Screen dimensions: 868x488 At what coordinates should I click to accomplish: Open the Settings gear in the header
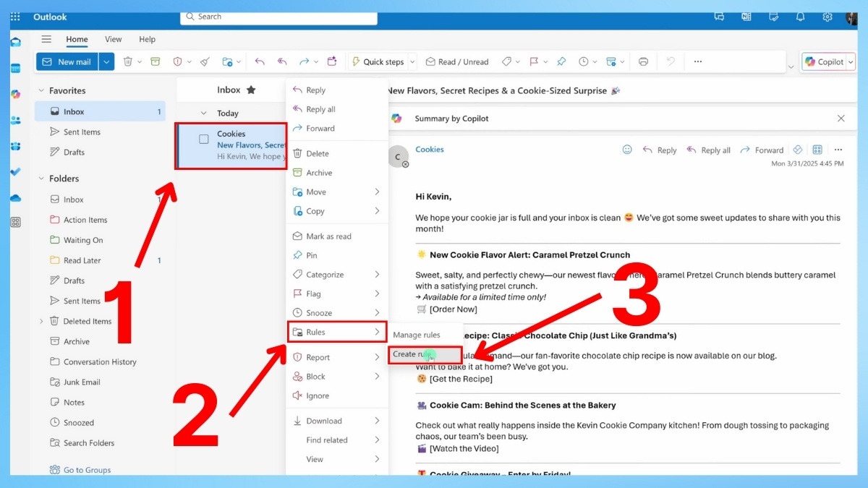coord(827,17)
